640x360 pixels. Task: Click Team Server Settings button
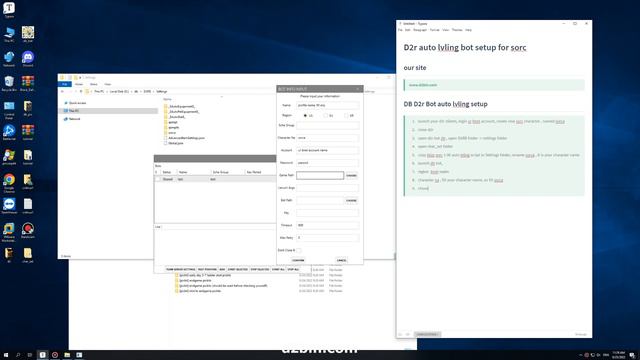tap(180, 270)
